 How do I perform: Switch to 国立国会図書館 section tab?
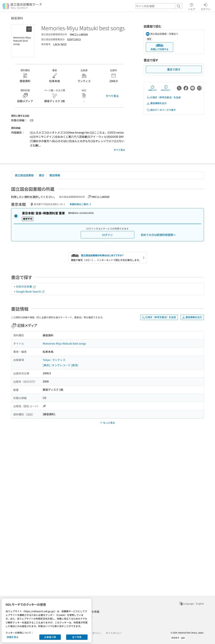click(24, 175)
